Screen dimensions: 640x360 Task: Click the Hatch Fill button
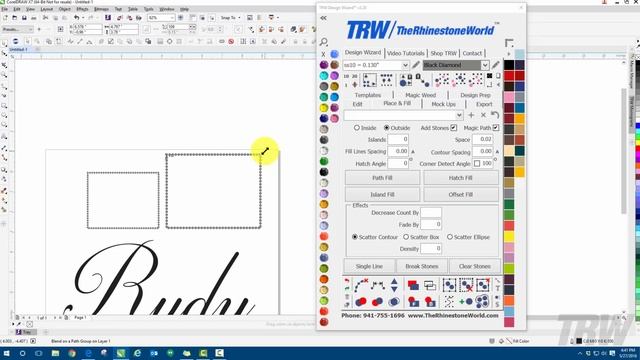coord(460,178)
